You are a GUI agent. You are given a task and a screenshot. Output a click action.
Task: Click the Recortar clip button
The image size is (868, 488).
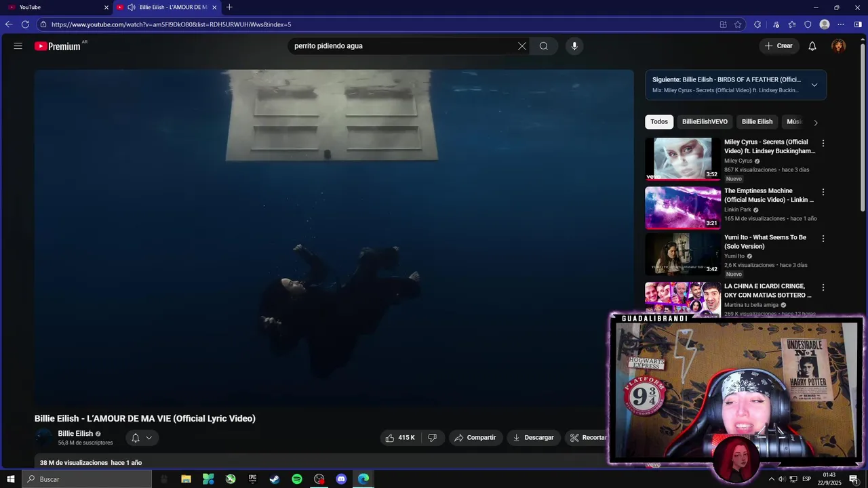[587, 438]
